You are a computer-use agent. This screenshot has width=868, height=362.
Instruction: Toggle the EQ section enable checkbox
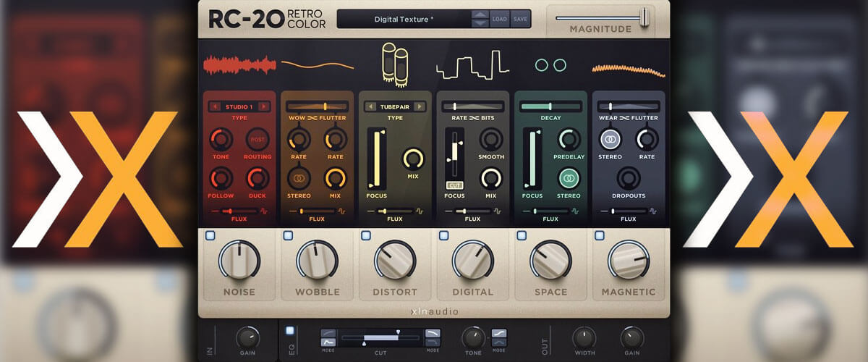290,331
